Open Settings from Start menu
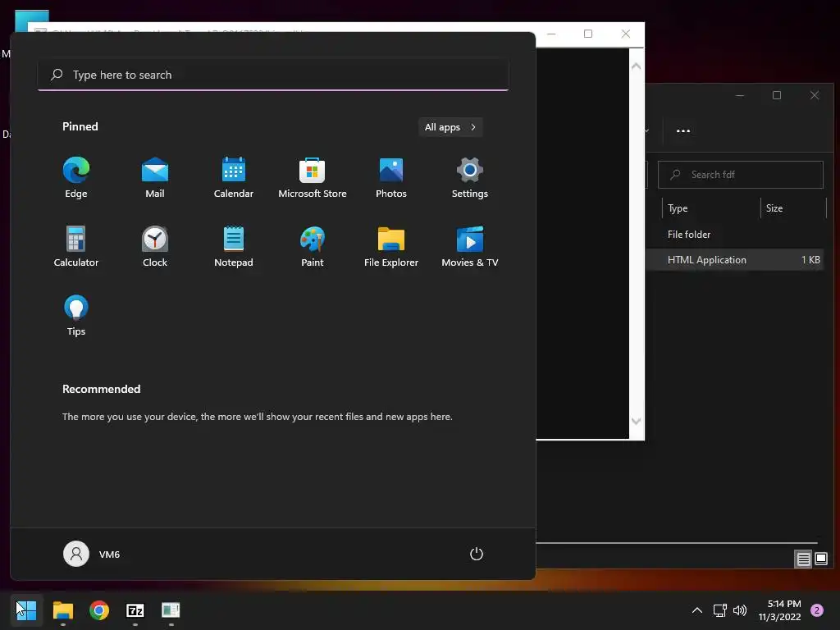The width and height of the screenshot is (840, 630). (470, 178)
